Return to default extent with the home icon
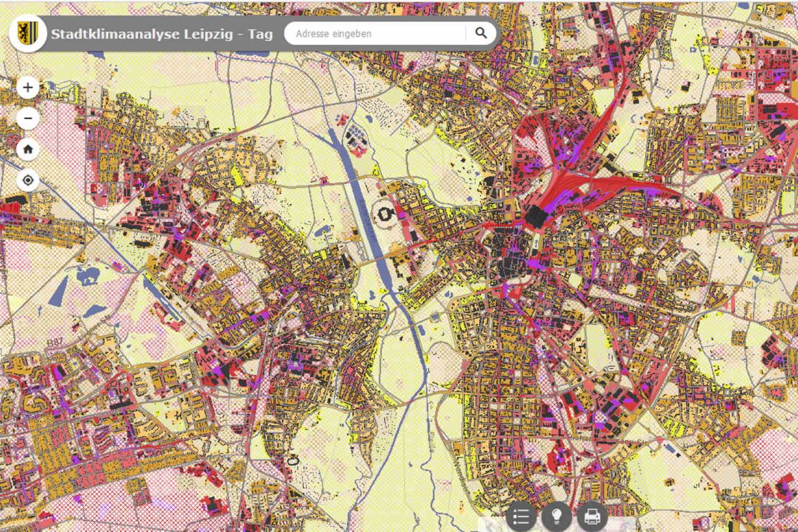The height and width of the screenshot is (532, 798). (x=27, y=150)
